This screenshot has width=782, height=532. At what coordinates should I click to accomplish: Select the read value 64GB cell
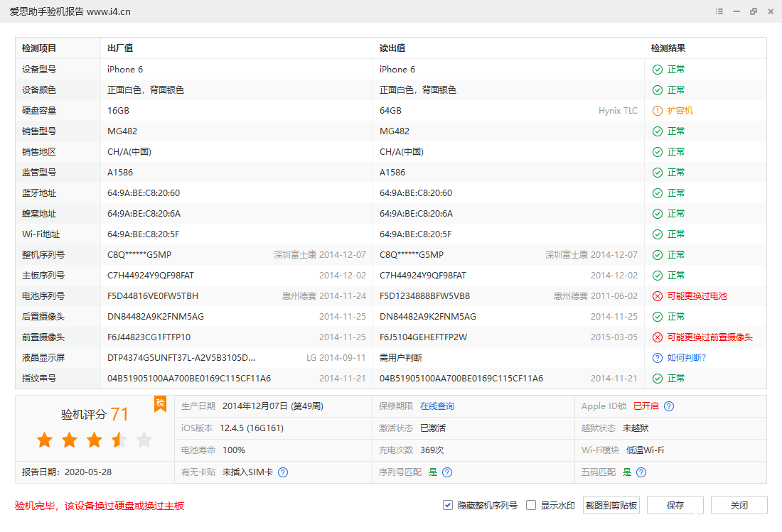pos(390,111)
